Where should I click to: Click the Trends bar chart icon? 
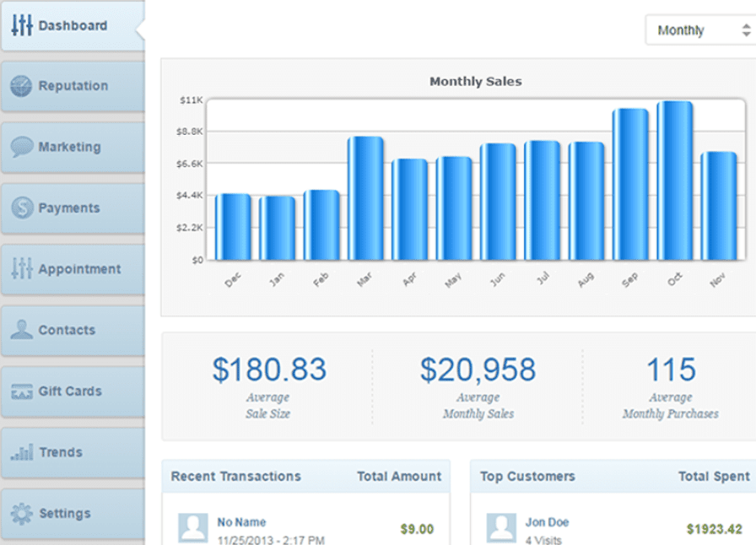click(22, 452)
